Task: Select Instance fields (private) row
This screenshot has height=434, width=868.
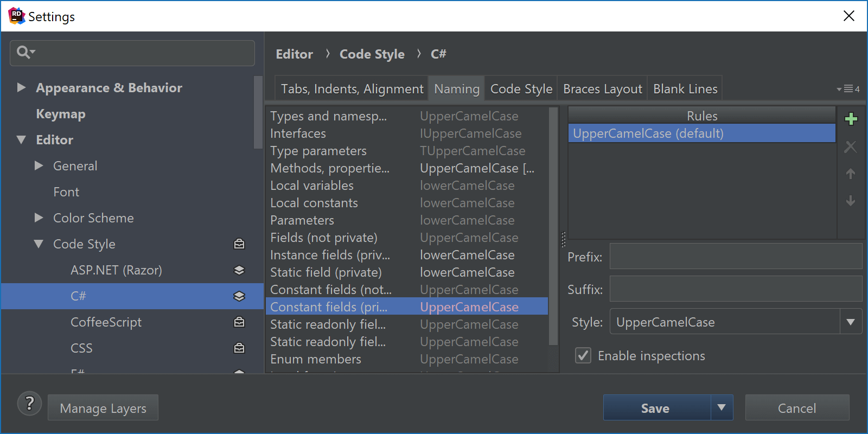Action: tap(407, 255)
